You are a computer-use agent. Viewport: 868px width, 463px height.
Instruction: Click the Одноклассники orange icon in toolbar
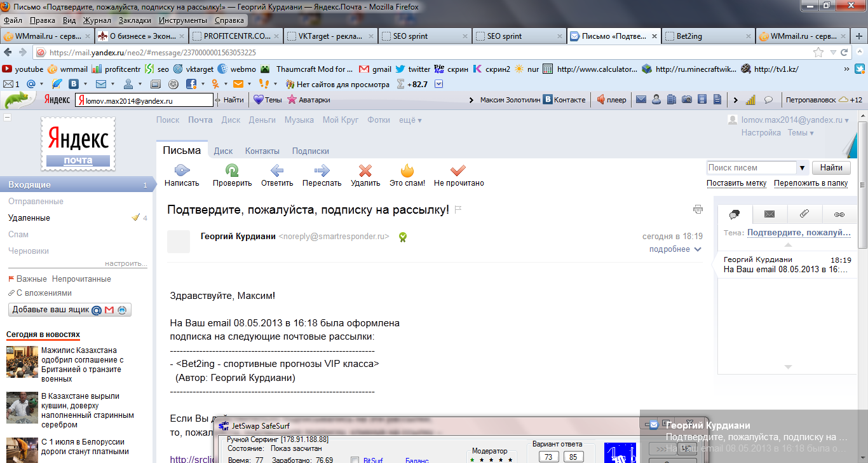click(x=215, y=84)
